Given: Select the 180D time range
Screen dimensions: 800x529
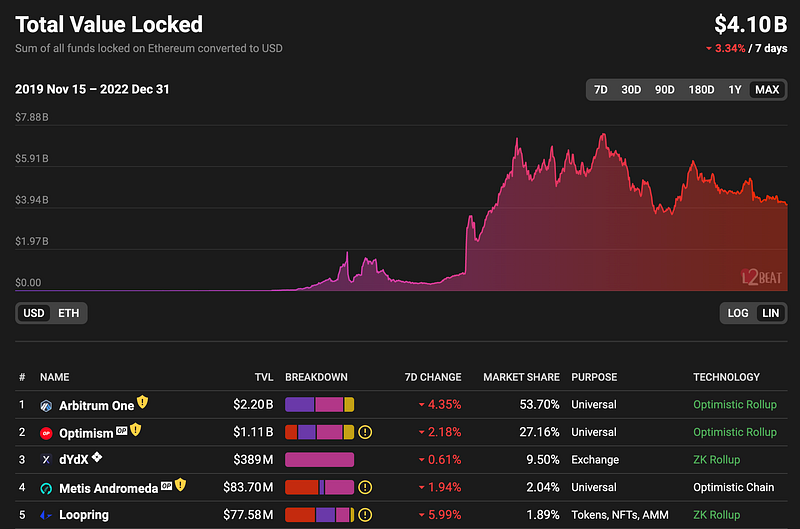Looking at the screenshot, I should [x=701, y=90].
